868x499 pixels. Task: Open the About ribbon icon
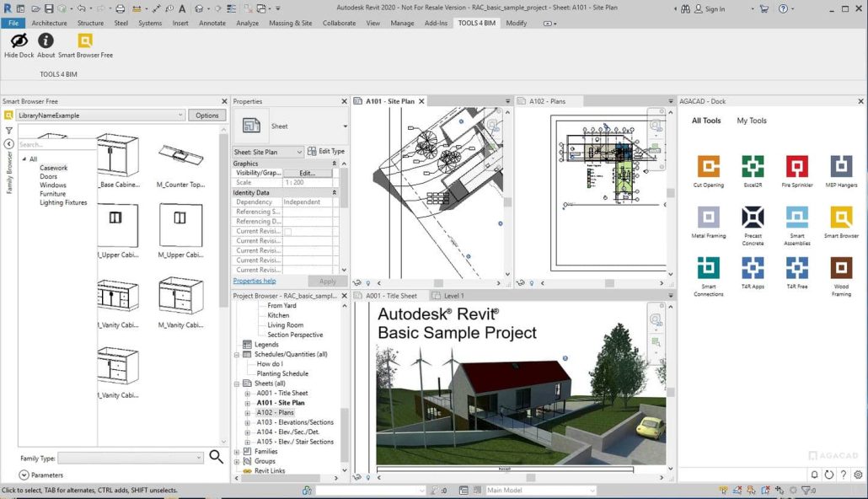(46, 40)
